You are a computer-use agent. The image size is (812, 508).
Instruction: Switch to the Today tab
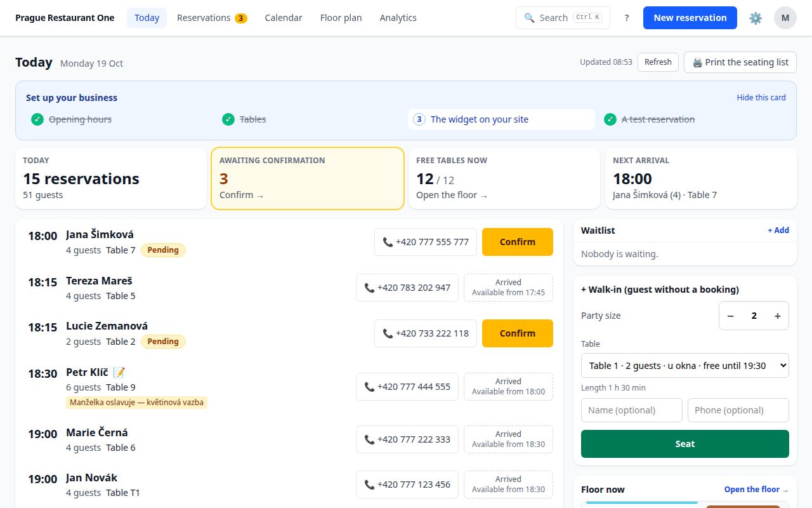click(x=147, y=18)
